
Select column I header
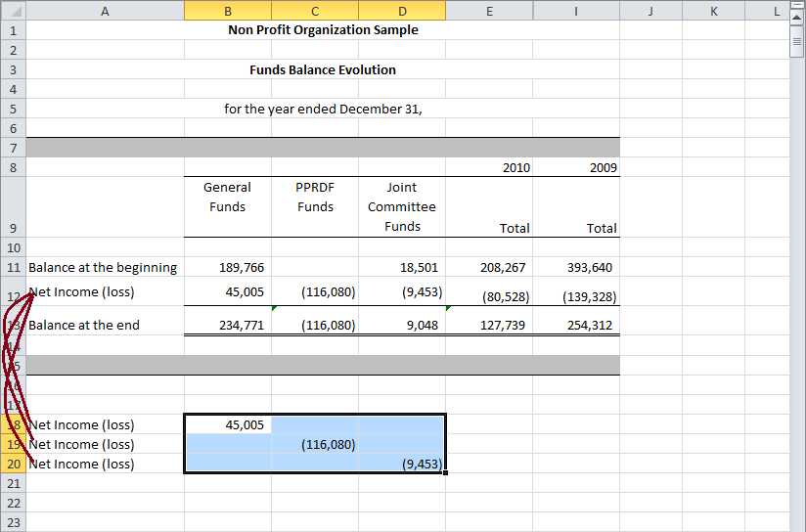click(576, 11)
